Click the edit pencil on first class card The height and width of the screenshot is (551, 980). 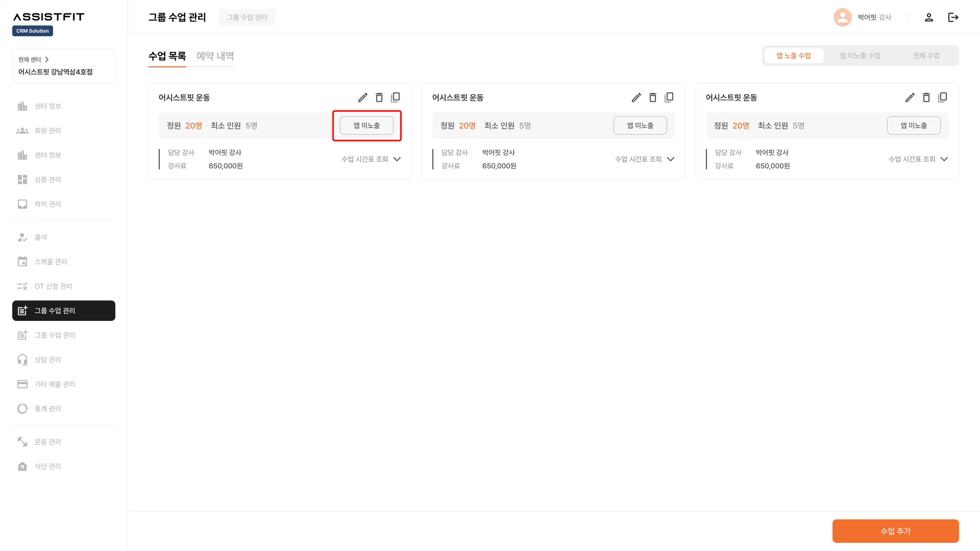point(363,98)
